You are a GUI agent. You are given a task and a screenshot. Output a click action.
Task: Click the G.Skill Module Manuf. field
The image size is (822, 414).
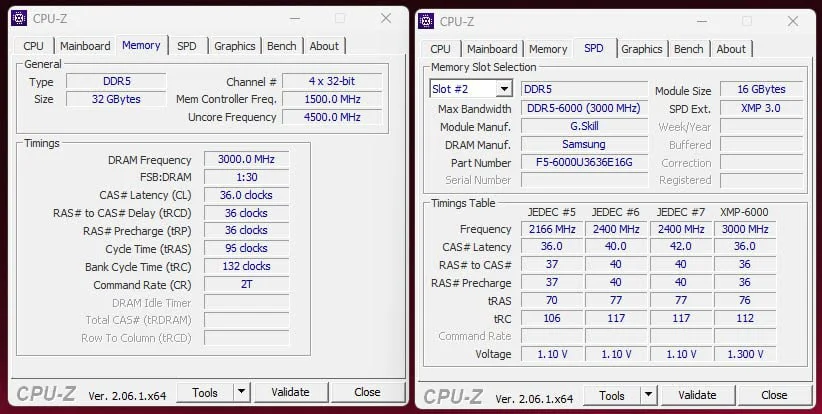click(x=585, y=126)
